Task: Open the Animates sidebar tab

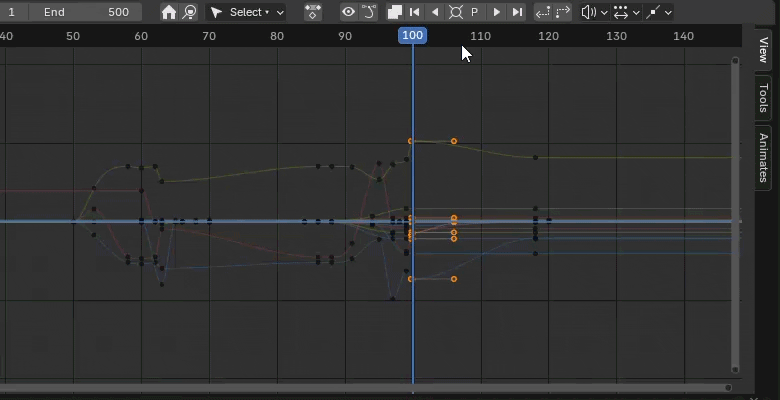Action: pos(763,157)
